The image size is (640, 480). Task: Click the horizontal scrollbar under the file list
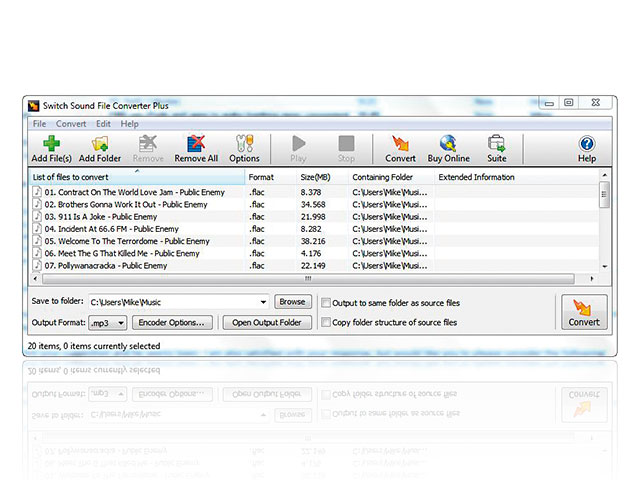click(308, 279)
